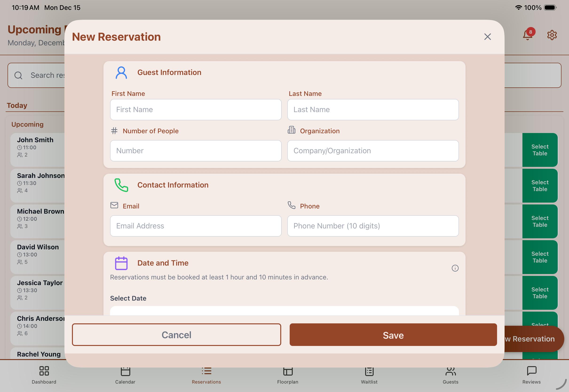This screenshot has height=392, width=569.
Task: Open the settings gear icon
Action: point(552,35)
